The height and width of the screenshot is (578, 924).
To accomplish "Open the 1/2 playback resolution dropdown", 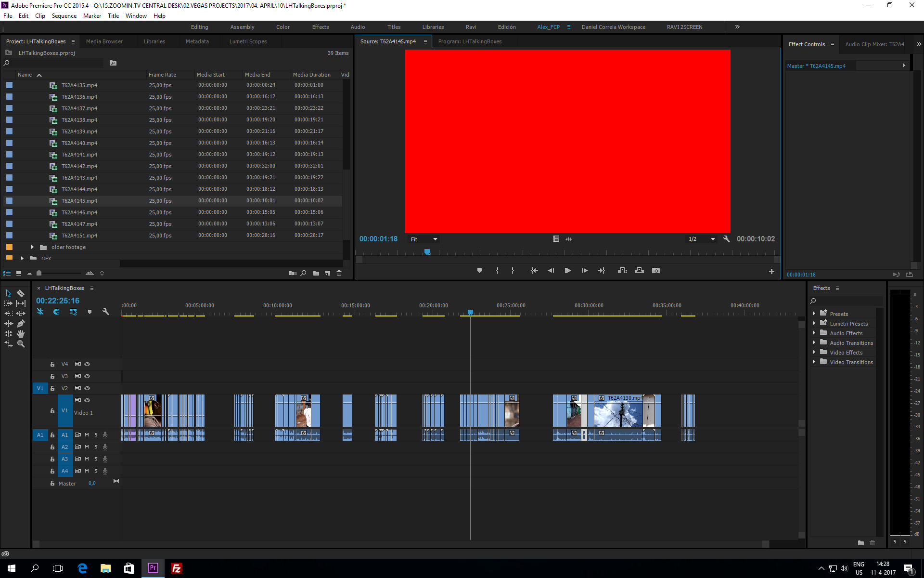I will tap(702, 239).
